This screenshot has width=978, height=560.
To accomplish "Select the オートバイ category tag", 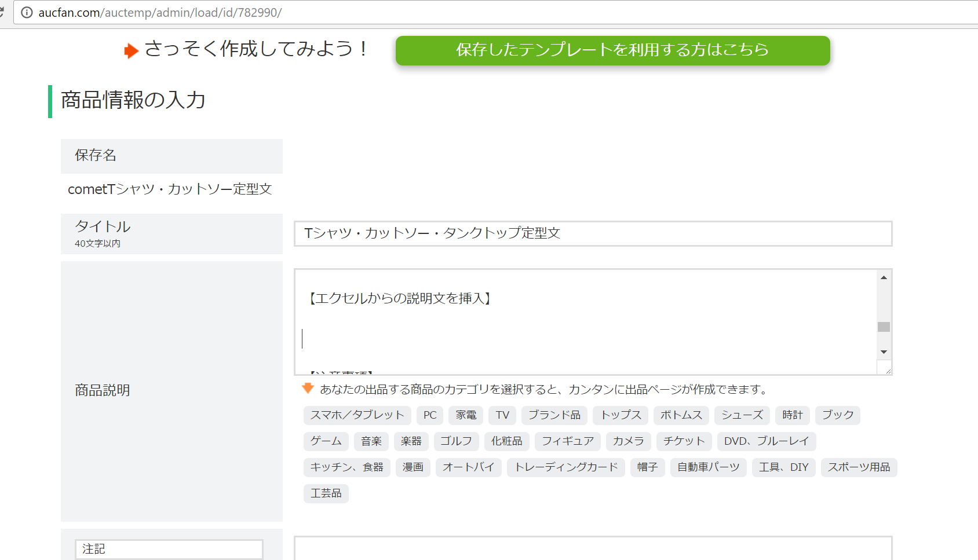I will (469, 467).
